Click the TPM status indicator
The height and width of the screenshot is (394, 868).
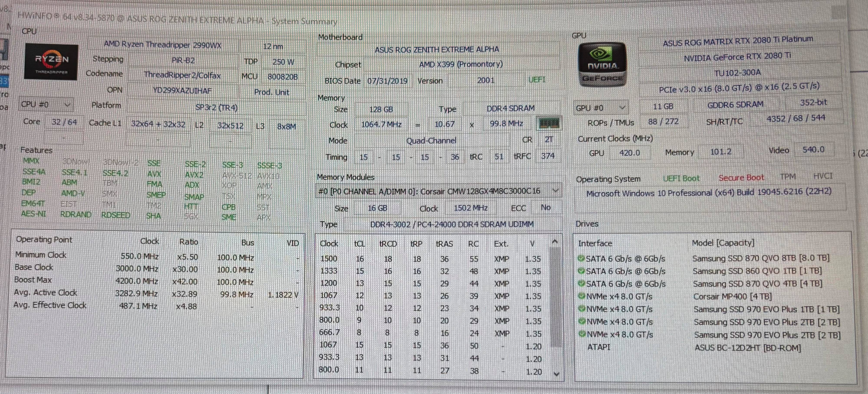(x=788, y=177)
